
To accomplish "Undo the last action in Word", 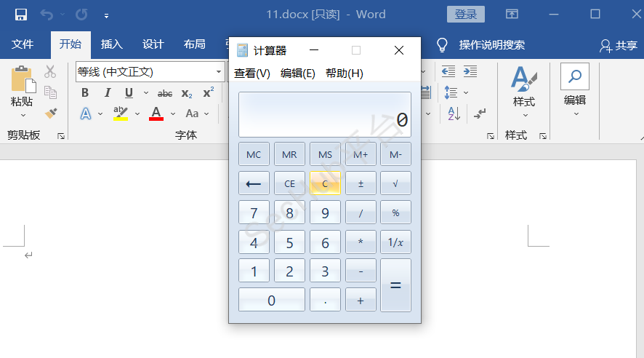I will pyautogui.click(x=47, y=15).
